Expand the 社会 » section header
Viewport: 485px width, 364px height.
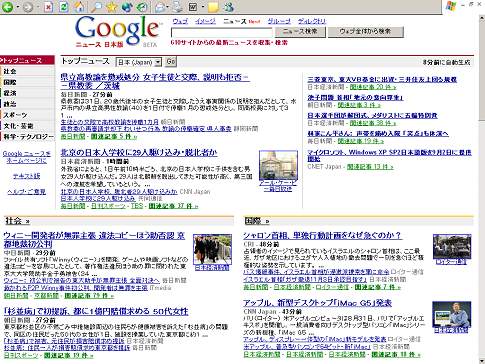[x=17, y=221]
